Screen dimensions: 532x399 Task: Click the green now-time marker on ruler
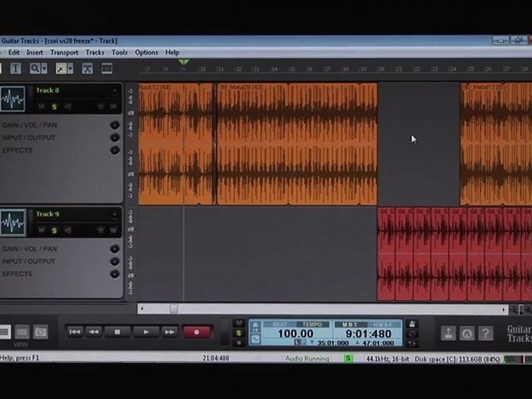183,62
